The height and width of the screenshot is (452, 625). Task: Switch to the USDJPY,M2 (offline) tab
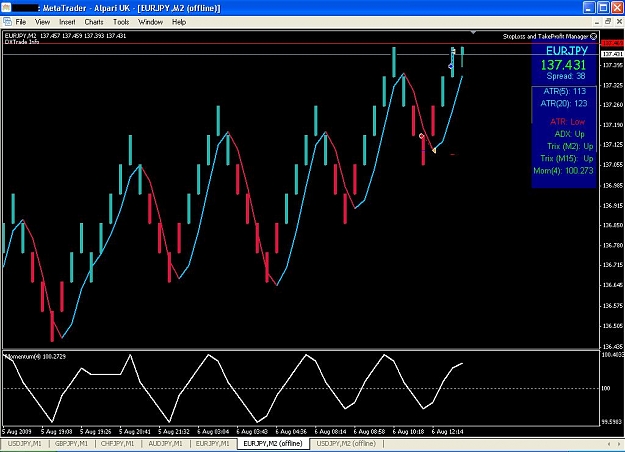tap(346, 443)
